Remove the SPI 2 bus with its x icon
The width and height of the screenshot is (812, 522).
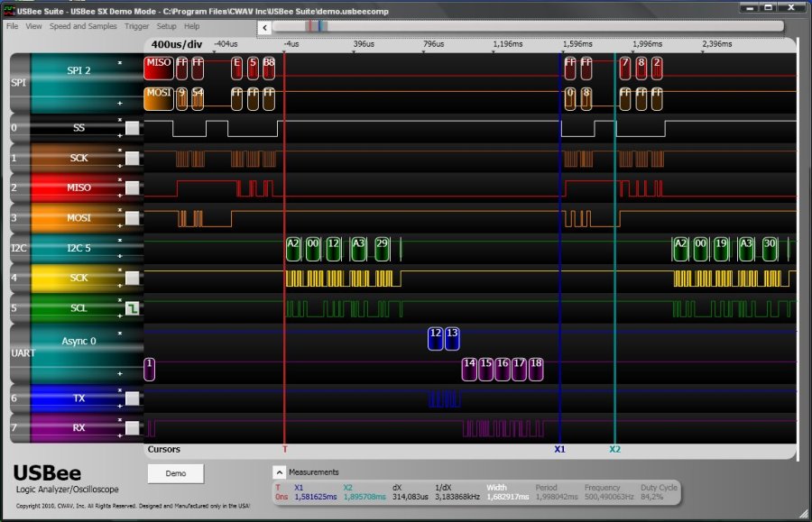click(120, 62)
